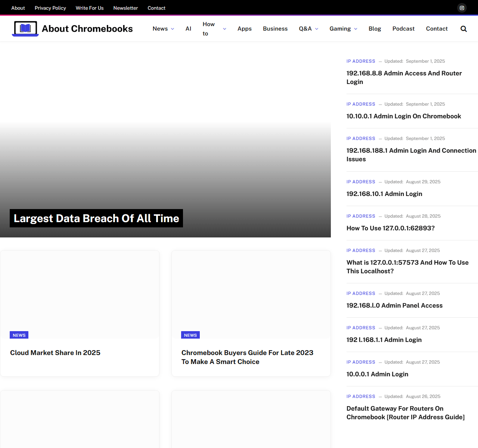Open the search magnifier icon
Screen dimensions: 478x448
pyautogui.click(x=463, y=29)
